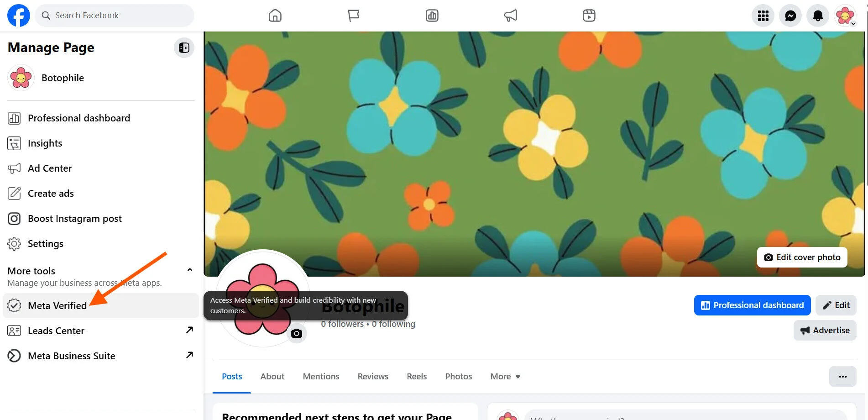Viewport: 868px width, 420px height.
Task: Click the Search Facebook field
Action: pyautogui.click(x=115, y=16)
